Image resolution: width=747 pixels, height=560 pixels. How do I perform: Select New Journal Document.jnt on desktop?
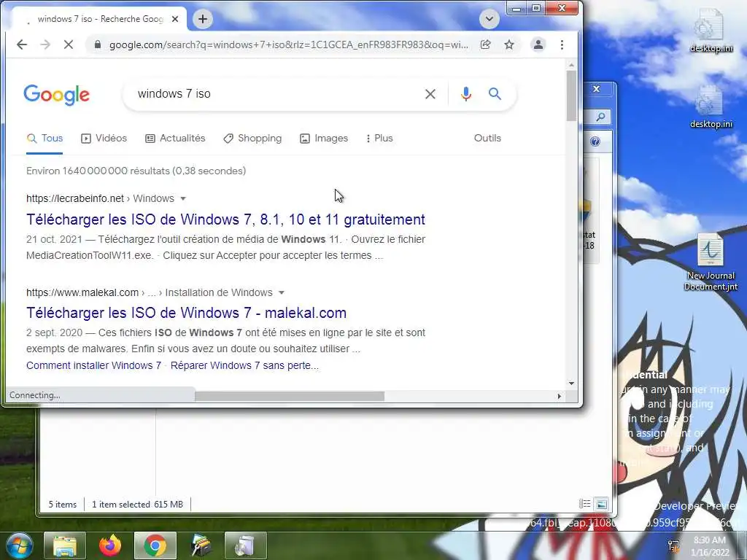(711, 262)
